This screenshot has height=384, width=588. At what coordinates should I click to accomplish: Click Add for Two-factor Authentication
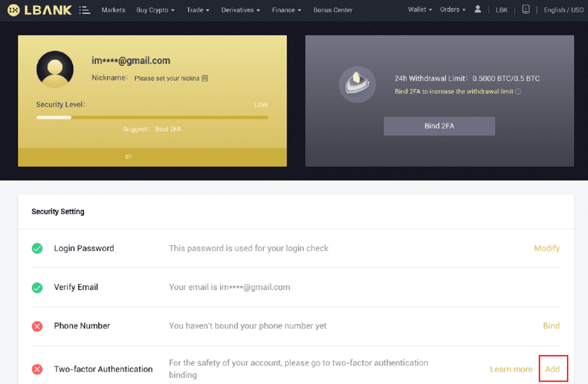[x=552, y=369]
